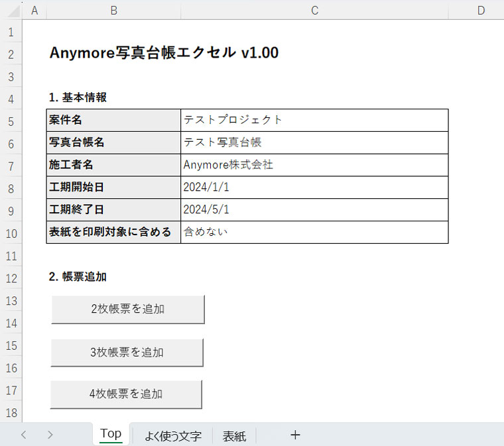The image size is (504, 446).
Task: Click the 工期終了日 label cell
Action: (x=113, y=209)
